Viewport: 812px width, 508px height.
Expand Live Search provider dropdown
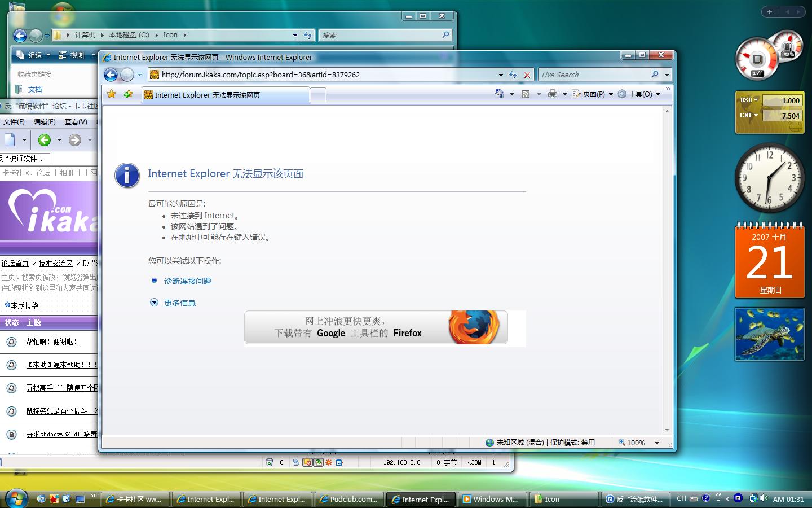[667, 75]
